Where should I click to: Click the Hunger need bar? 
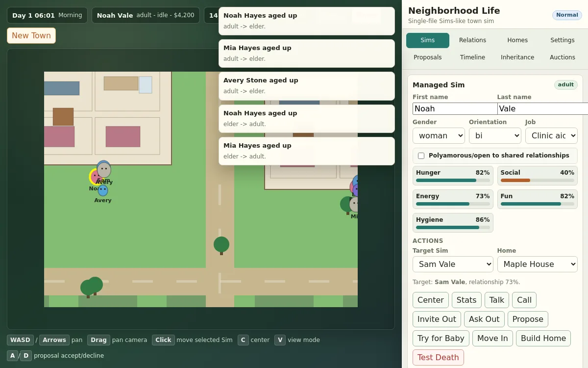click(453, 180)
